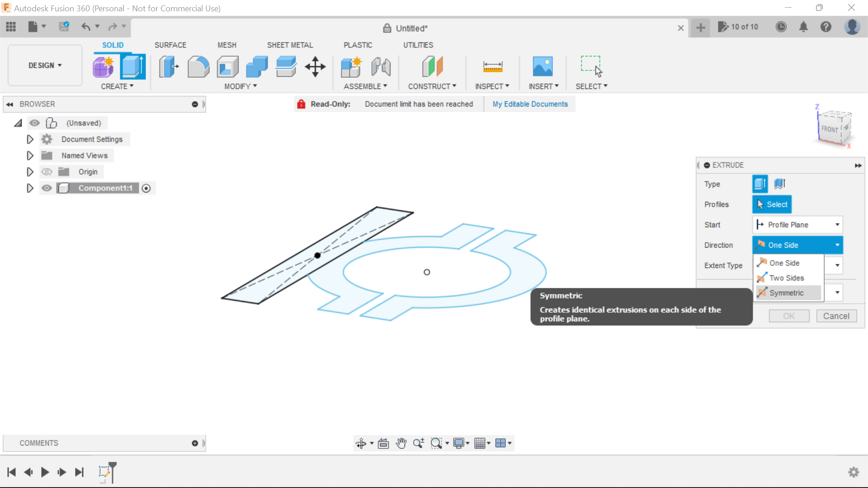Open the pan tool in navigation bar
The width and height of the screenshot is (868, 488).
coord(401,443)
